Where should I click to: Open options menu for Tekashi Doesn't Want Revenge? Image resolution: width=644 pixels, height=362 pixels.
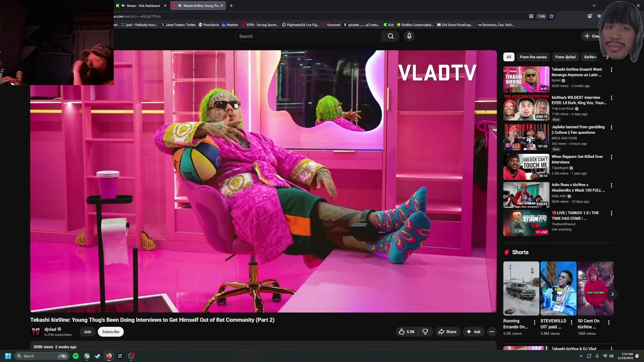coord(611,70)
